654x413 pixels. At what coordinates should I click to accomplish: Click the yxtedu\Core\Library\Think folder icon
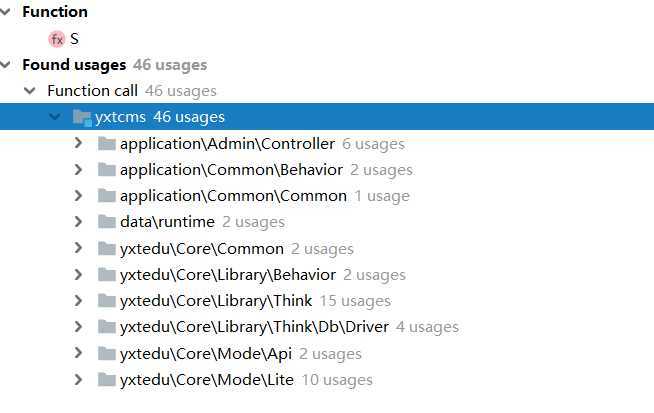107,301
